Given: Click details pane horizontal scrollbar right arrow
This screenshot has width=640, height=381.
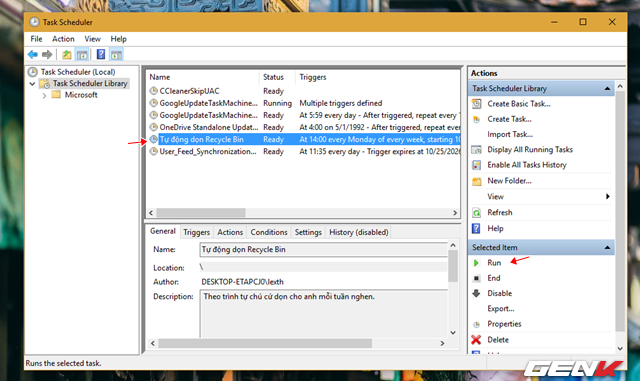Looking at the screenshot, I should point(442,343).
